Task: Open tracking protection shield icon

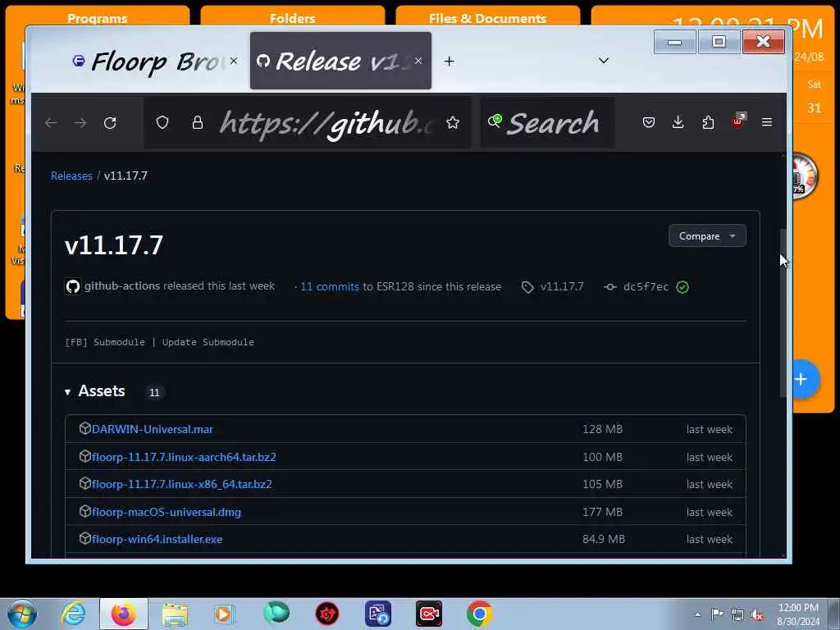Action: coord(162,123)
